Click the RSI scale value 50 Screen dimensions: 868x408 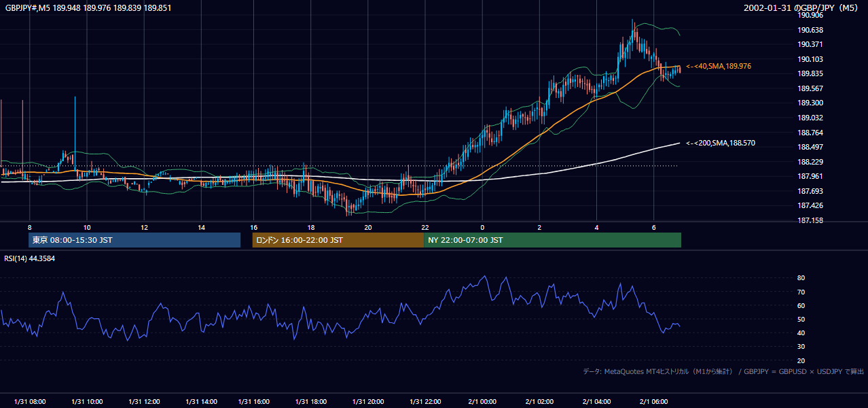(801, 319)
